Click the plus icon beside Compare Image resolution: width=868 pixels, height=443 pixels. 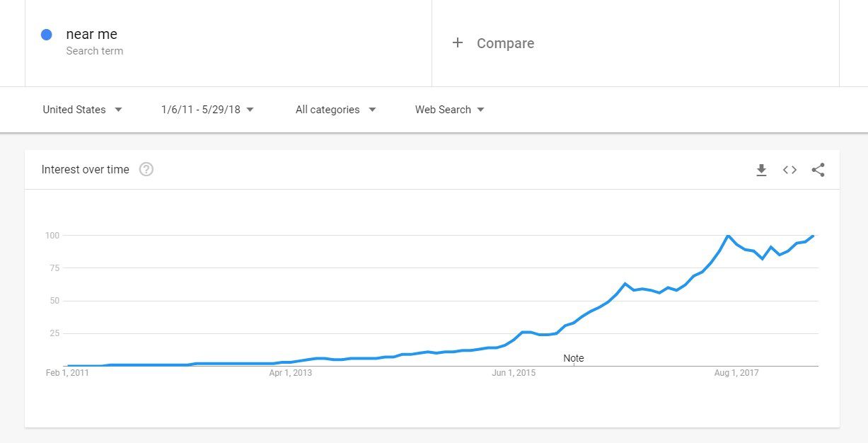coord(458,43)
